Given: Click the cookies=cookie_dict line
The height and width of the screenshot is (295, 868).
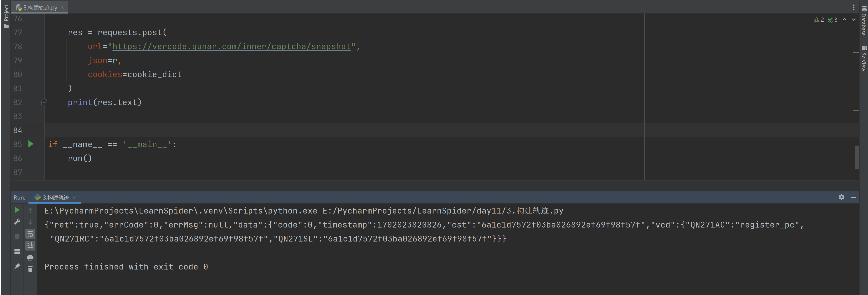Looking at the screenshot, I should pos(134,74).
